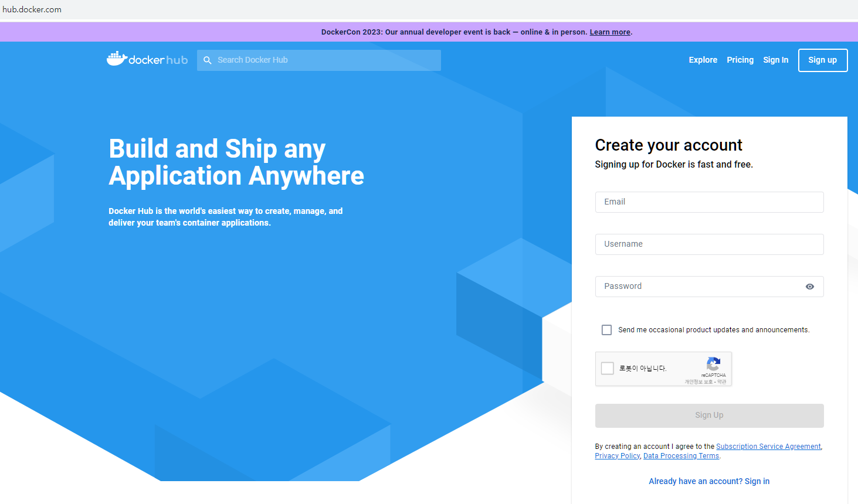Screen dimensions: 858x504
Task: Open Subscription Service Agreement link
Action: click(x=768, y=447)
